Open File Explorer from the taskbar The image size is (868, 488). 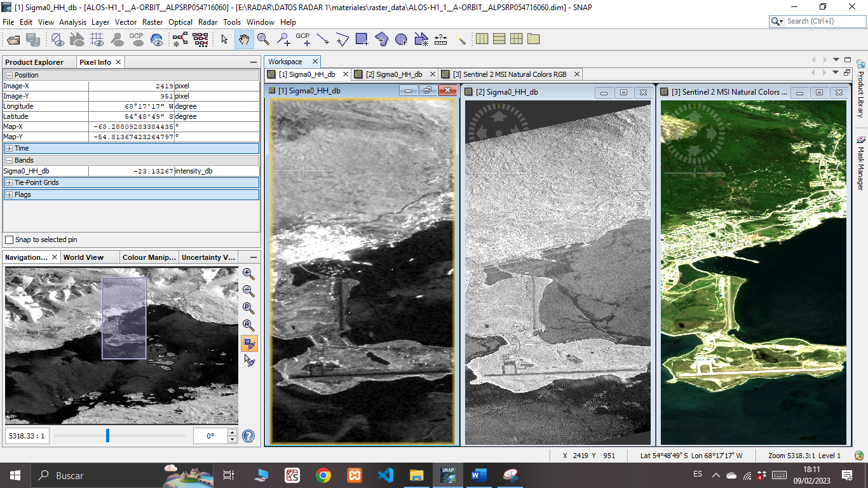pos(416,475)
